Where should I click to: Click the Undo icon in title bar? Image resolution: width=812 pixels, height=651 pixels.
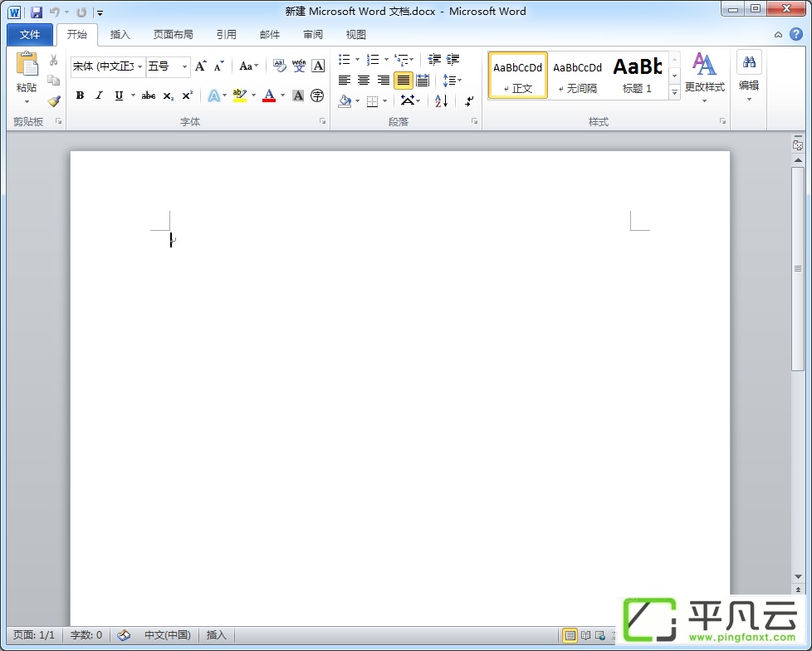[x=54, y=12]
